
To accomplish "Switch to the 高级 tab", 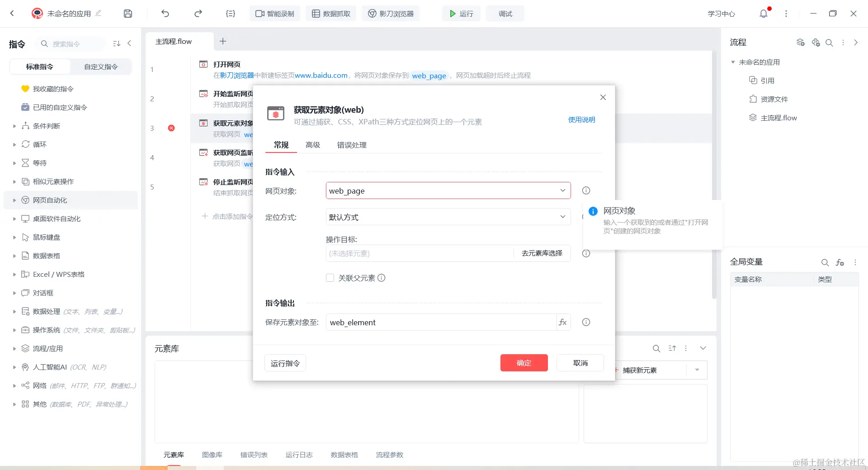I will pyautogui.click(x=313, y=145).
